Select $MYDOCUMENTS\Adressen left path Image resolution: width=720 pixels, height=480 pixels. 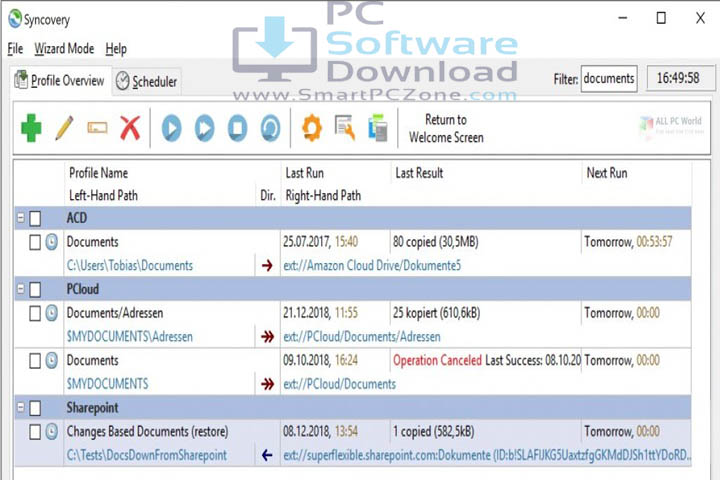point(129,337)
